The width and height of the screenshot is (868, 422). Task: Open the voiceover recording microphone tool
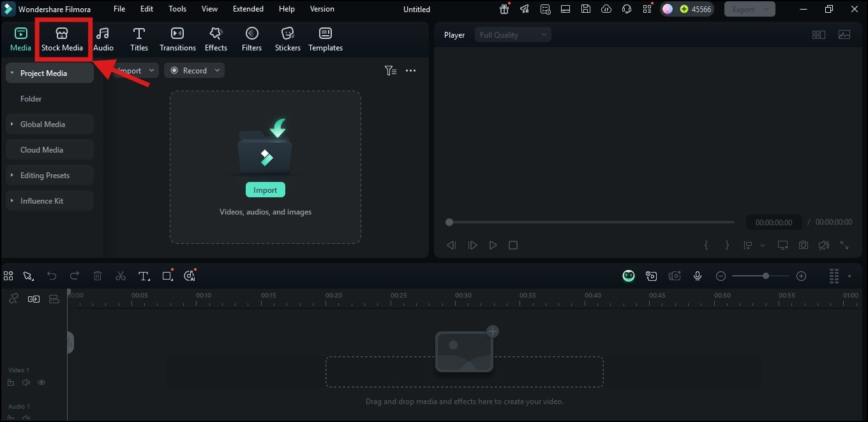coord(698,276)
